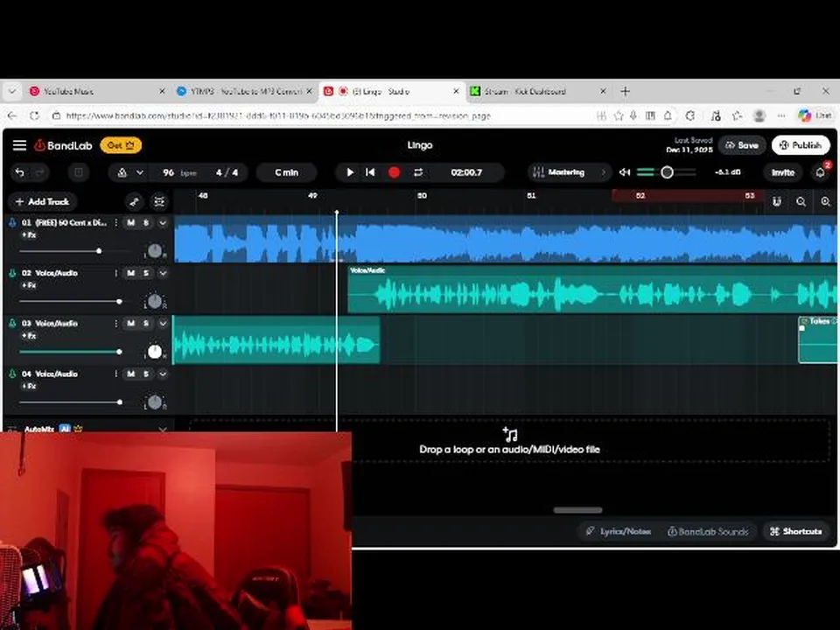The height and width of the screenshot is (630, 840).
Task: Toggle the snap magnet icon
Action: [777, 201]
